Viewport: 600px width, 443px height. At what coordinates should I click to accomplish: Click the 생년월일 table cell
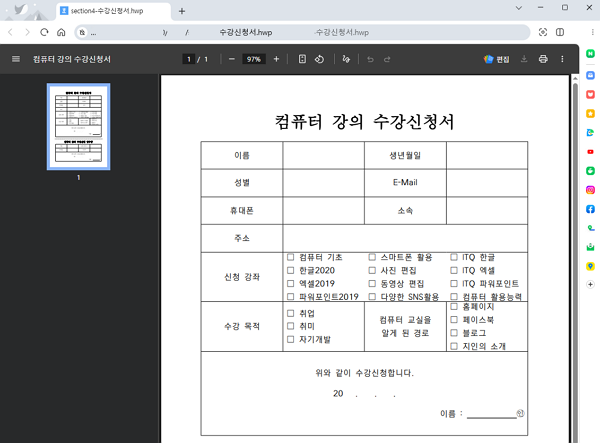405,155
